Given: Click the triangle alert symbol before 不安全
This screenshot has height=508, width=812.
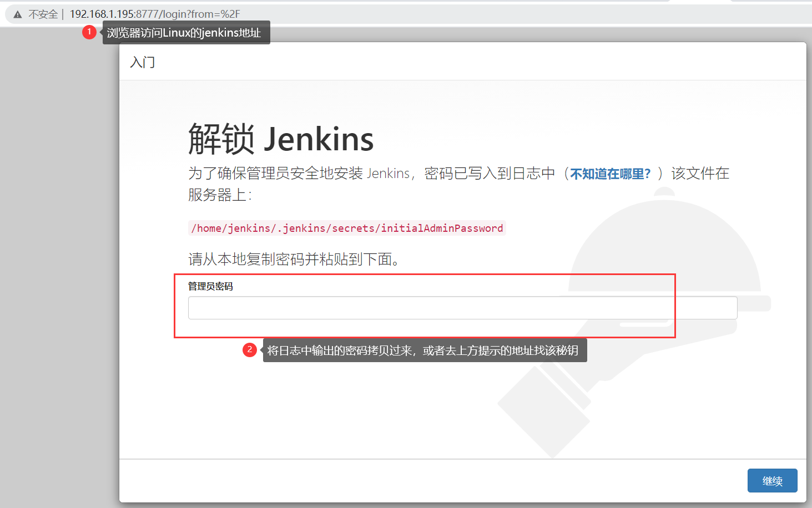Looking at the screenshot, I should [x=17, y=14].
